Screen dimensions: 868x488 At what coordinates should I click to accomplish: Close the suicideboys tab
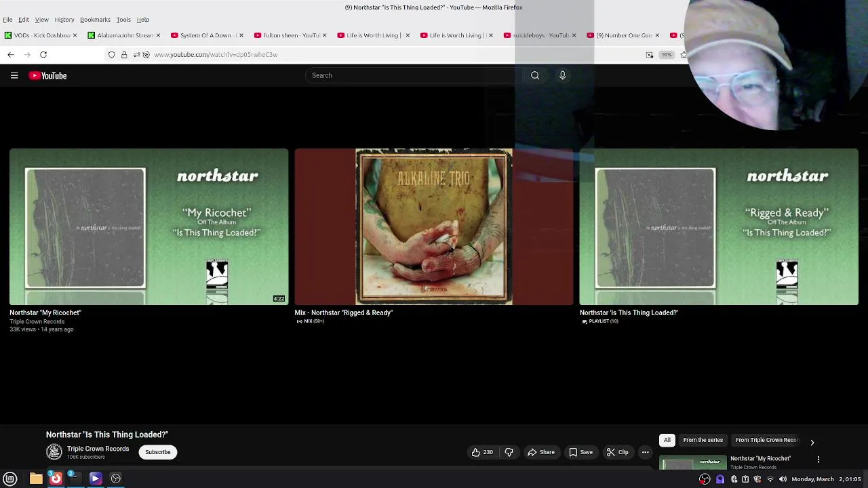(574, 35)
